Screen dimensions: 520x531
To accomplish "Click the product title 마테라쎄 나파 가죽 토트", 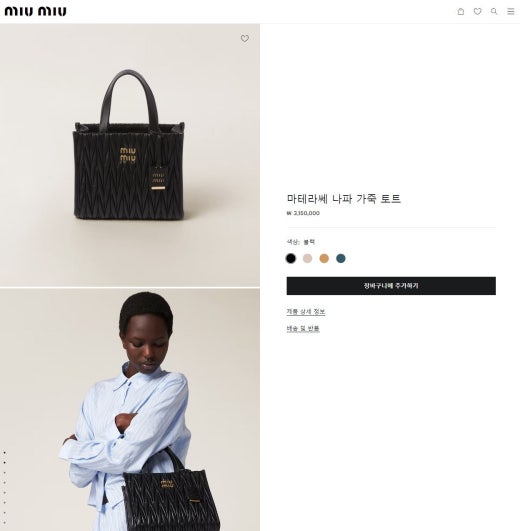I will 344,199.
